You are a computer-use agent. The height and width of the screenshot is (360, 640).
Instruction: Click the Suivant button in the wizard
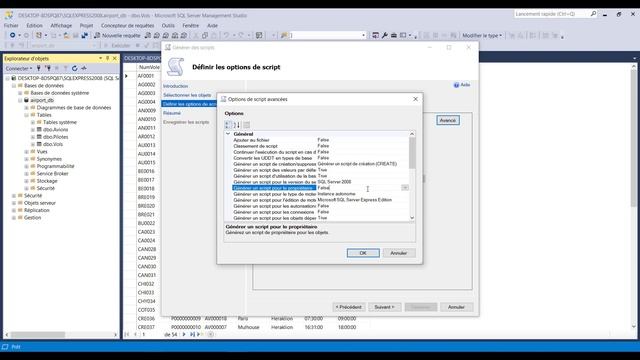pos(384,307)
